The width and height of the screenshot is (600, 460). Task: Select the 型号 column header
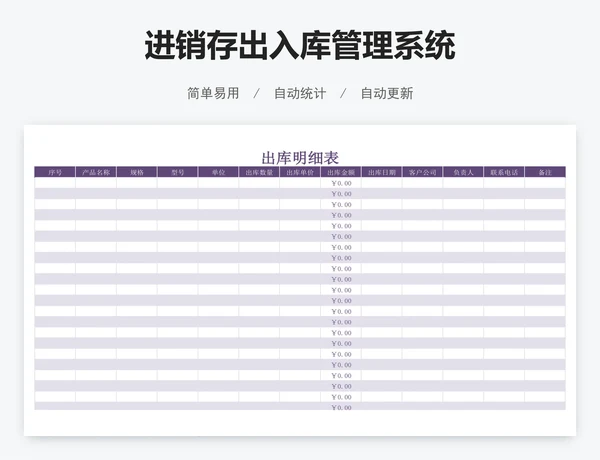coord(178,172)
